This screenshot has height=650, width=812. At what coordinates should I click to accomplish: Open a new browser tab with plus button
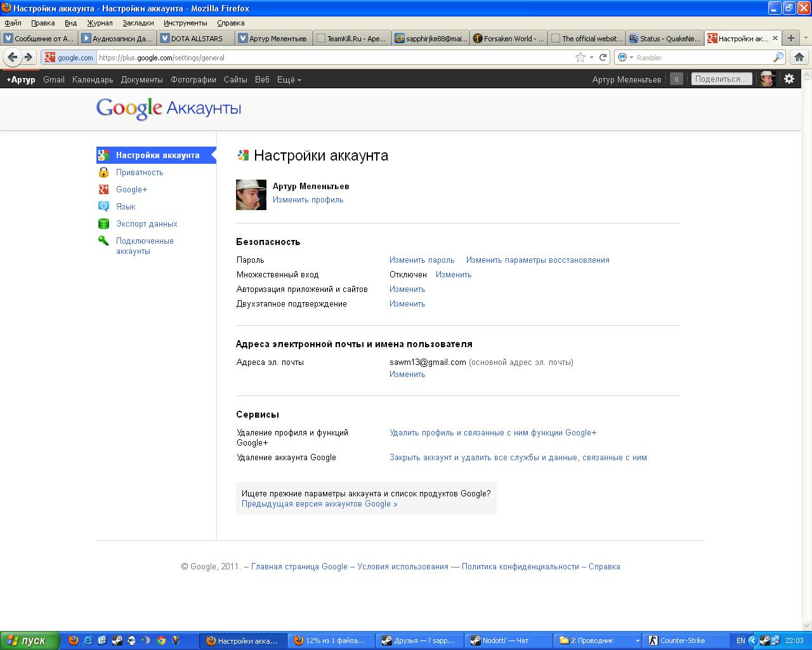[x=790, y=38]
